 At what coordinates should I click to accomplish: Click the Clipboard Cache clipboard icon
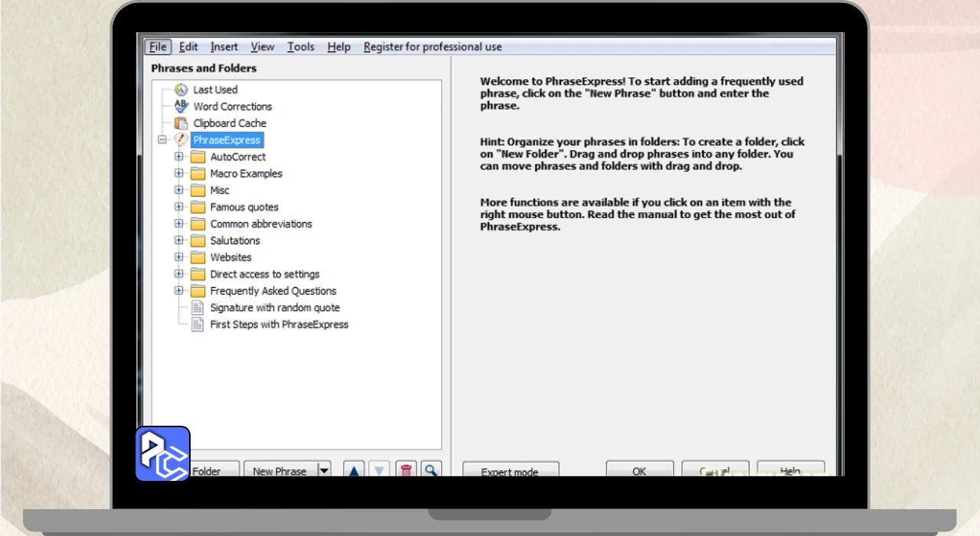[x=181, y=123]
